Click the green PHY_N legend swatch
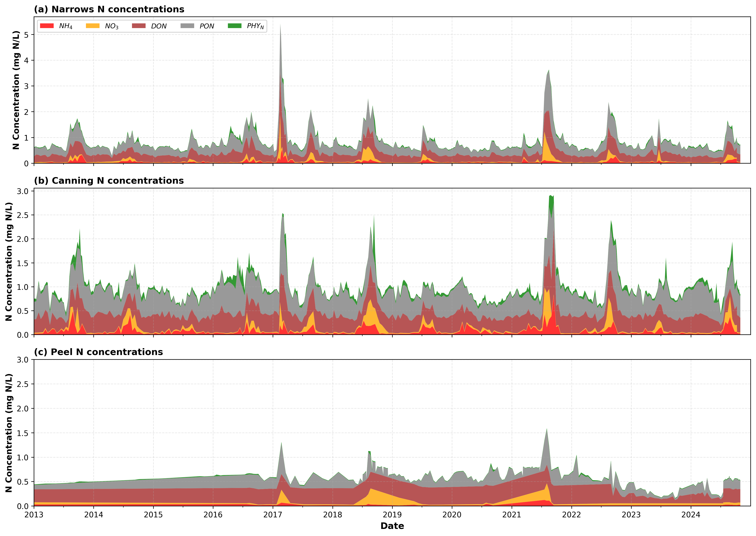 pos(234,26)
